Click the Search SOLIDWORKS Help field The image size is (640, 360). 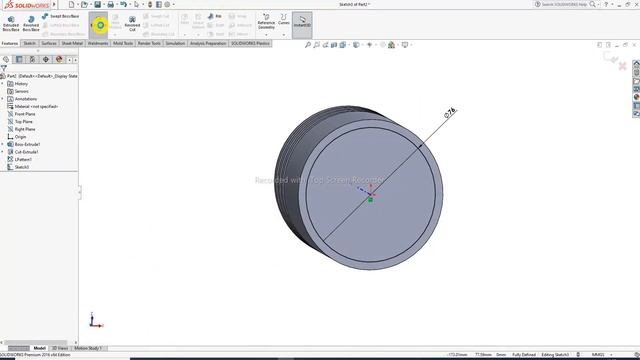[564, 4]
